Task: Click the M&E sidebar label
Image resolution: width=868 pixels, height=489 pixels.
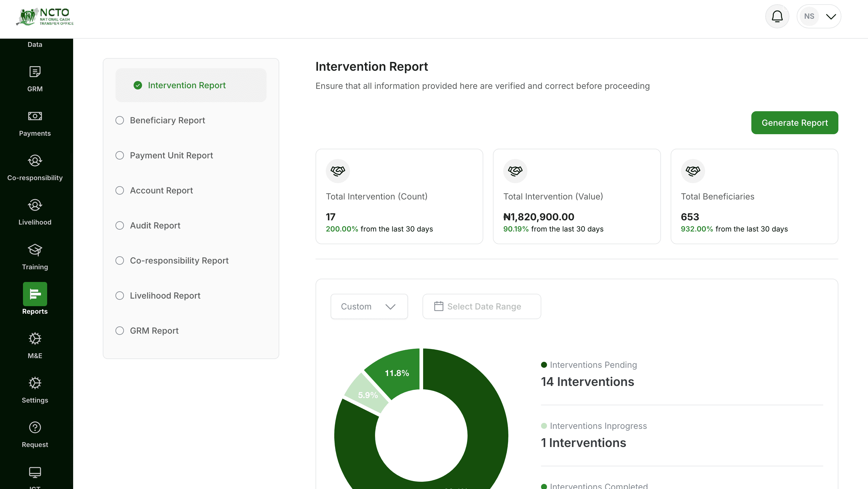Action: coord(35,356)
